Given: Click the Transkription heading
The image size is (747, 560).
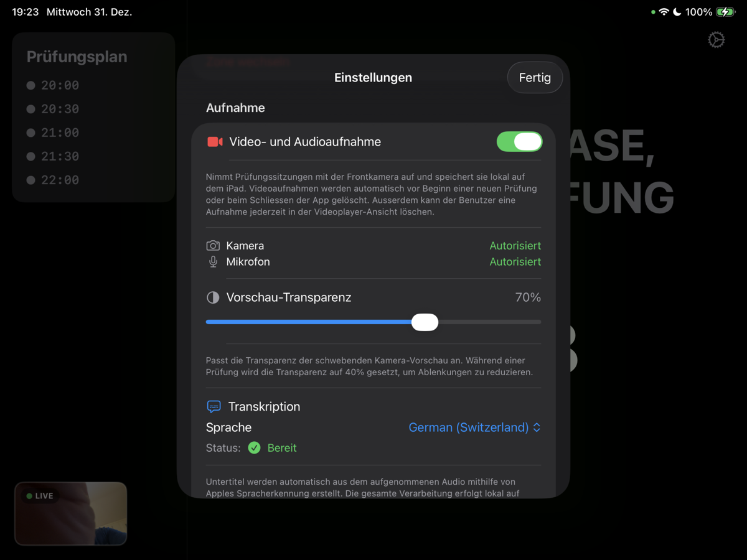Looking at the screenshot, I should click(264, 407).
